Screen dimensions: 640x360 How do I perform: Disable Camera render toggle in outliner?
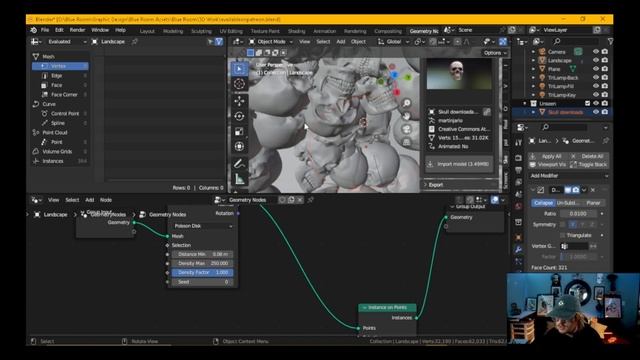604,51
